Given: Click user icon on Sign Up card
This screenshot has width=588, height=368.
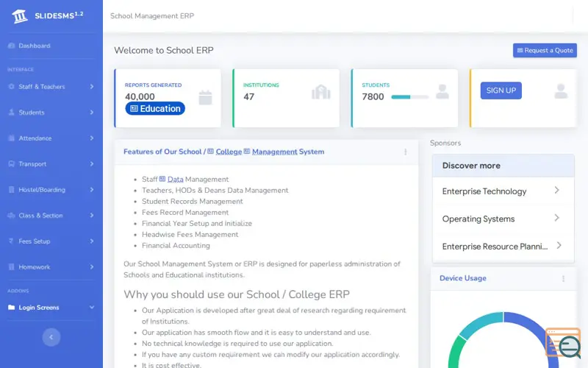Looking at the screenshot, I should click(561, 91).
